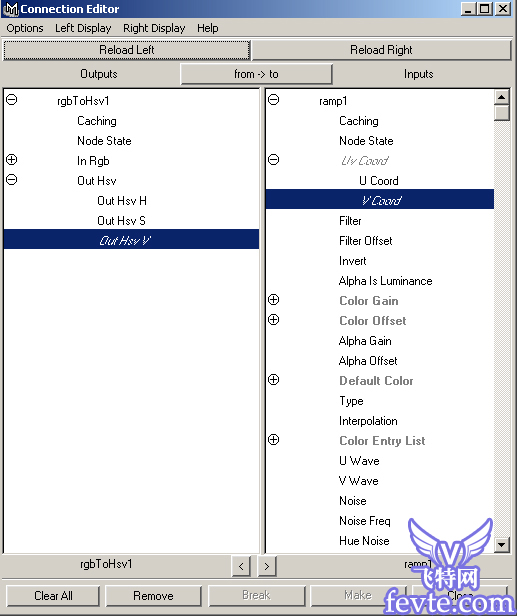Click the left arrow navigation button
The width and height of the screenshot is (517, 616).
[x=241, y=566]
